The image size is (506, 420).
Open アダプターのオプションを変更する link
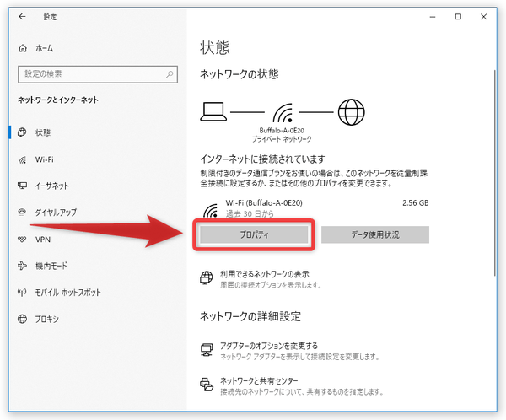[269, 346]
